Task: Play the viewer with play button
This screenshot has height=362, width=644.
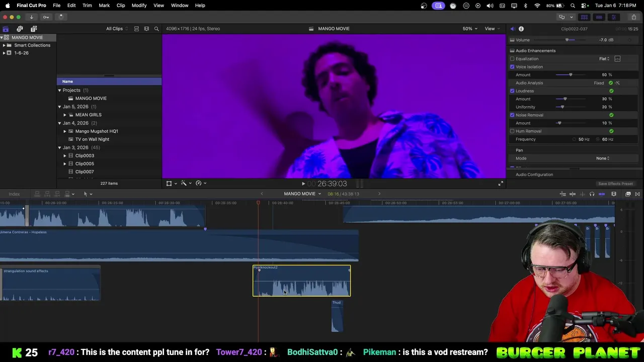Action: 303,184
